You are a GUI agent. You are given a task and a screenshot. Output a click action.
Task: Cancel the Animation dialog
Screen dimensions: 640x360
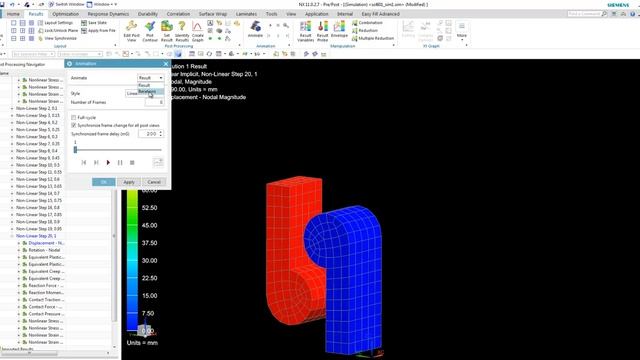coord(154,182)
